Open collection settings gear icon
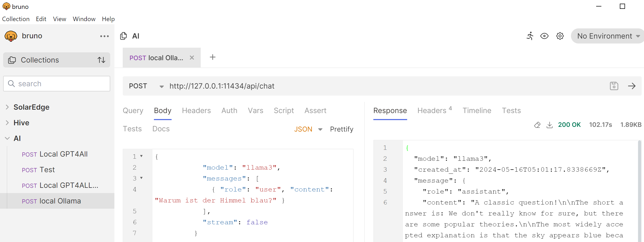The image size is (644, 242). point(560,36)
